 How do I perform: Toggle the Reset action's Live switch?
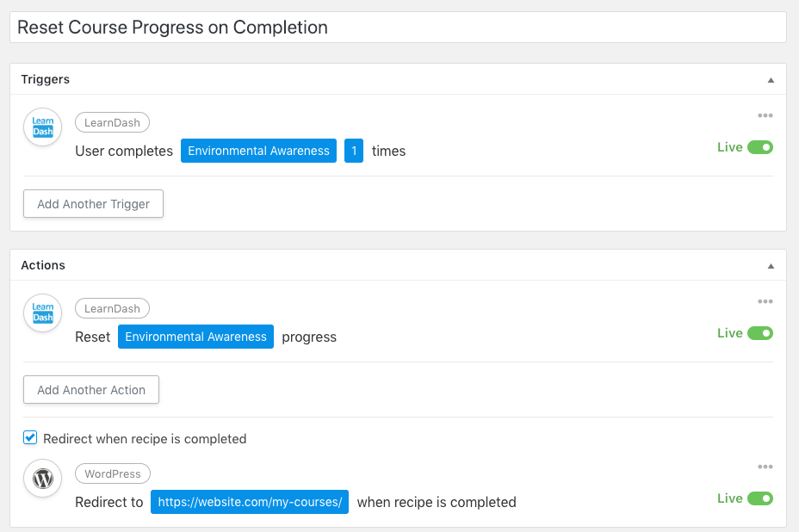pos(760,333)
